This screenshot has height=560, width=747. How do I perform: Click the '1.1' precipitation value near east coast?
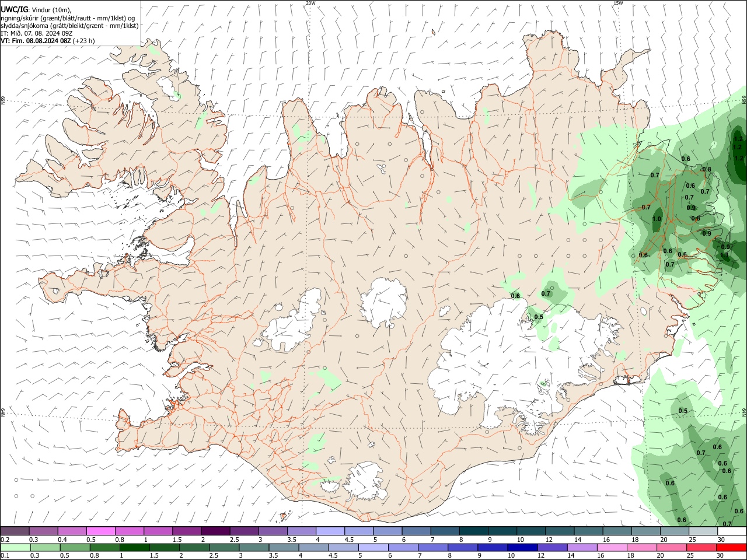(x=724, y=255)
